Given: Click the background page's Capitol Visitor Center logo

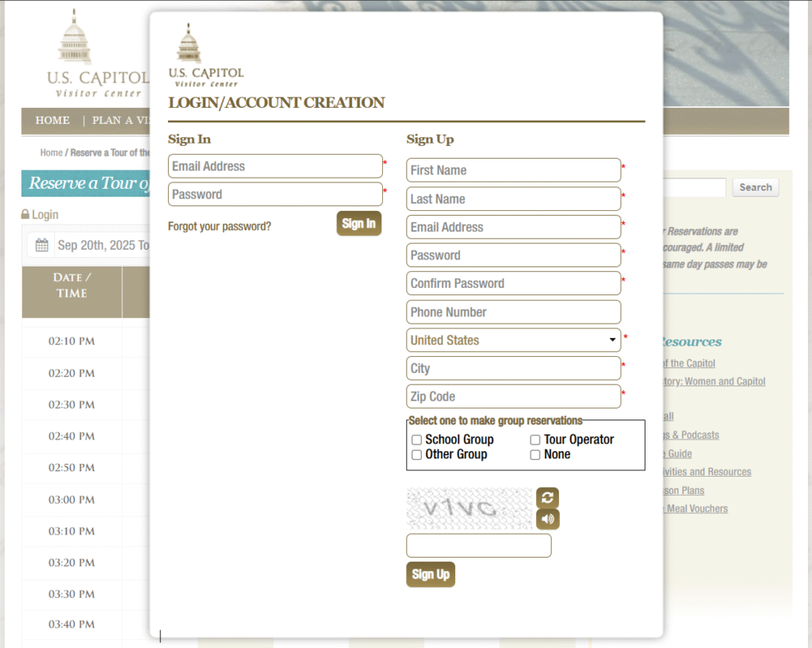Looking at the screenshot, I should (98, 53).
